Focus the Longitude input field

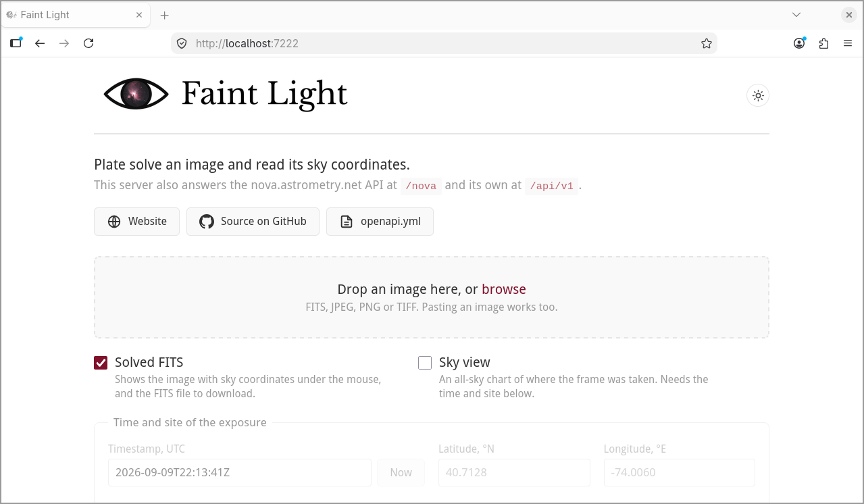pos(680,472)
